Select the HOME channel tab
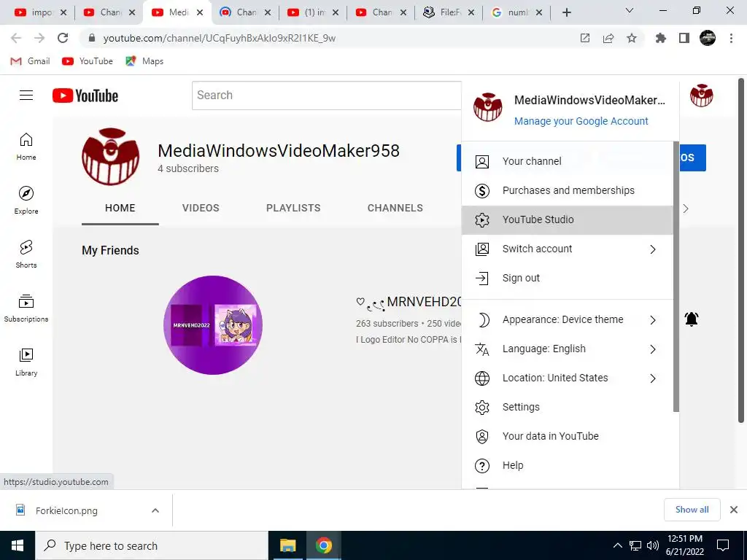The image size is (747, 560). point(120,208)
